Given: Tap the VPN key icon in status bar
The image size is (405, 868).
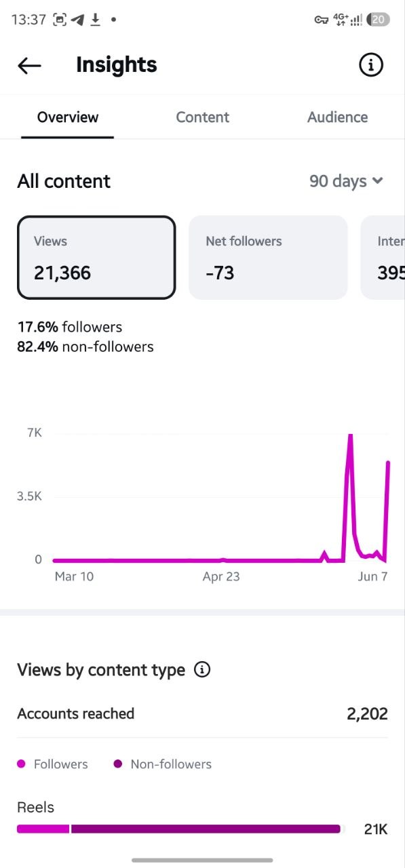Looking at the screenshot, I should pyautogui.click(x=321, y=20).
